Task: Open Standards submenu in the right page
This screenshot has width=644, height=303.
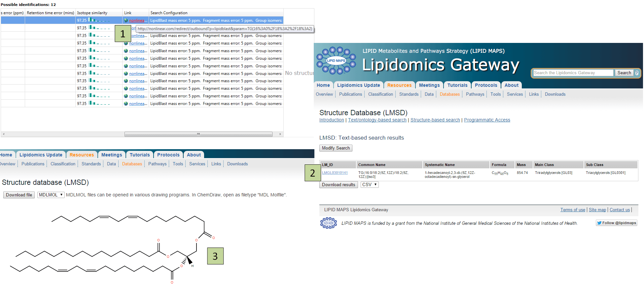Action: (x=409, y=94)
